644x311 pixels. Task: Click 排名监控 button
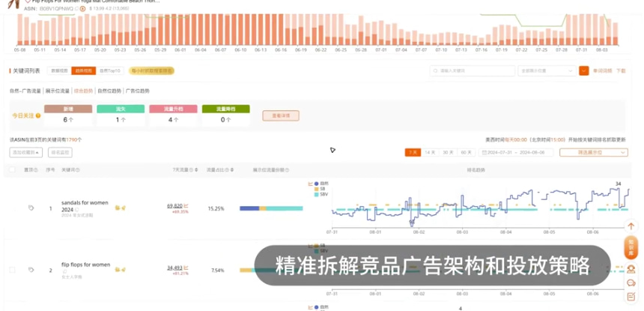coord(60,152)
